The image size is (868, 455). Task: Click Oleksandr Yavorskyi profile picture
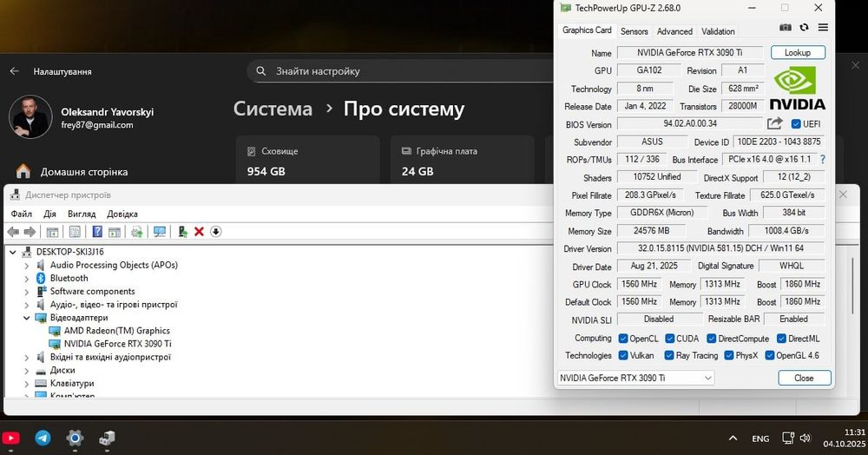point(30,117)
